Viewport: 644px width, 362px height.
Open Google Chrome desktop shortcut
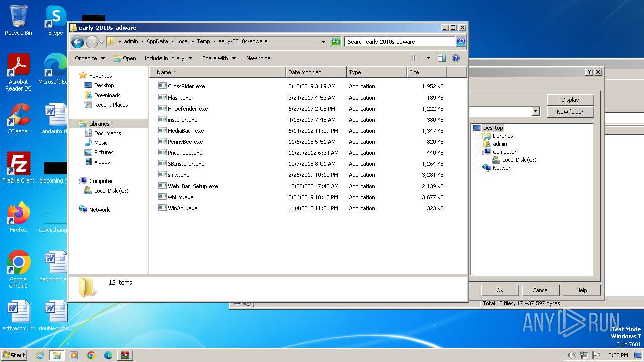[18, 269]
